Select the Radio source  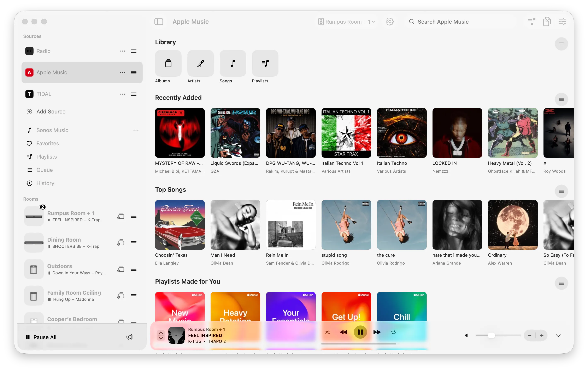coord(82,51)
